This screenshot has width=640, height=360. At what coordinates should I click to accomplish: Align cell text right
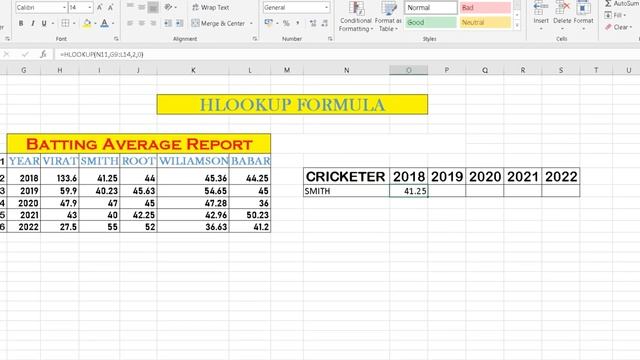coord(153,23)
